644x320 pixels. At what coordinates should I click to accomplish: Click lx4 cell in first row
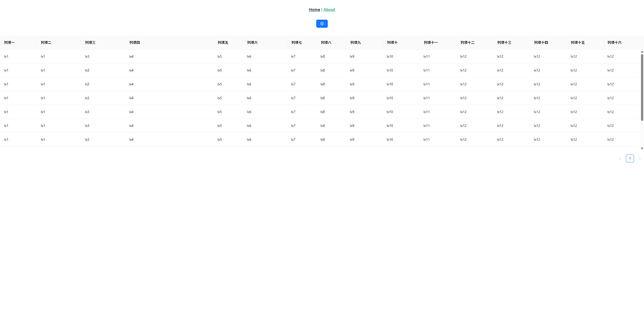pyautogui.click(x=131, y=56)
